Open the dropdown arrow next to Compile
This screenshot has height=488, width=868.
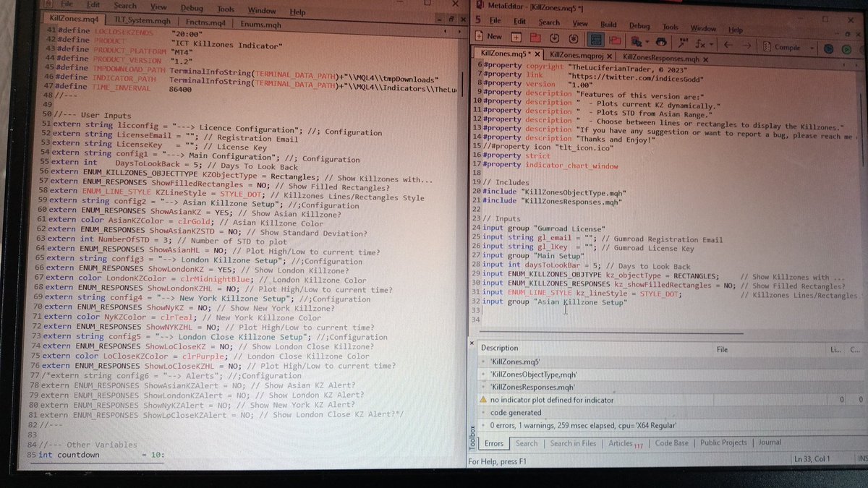click(x=812, y=48)
